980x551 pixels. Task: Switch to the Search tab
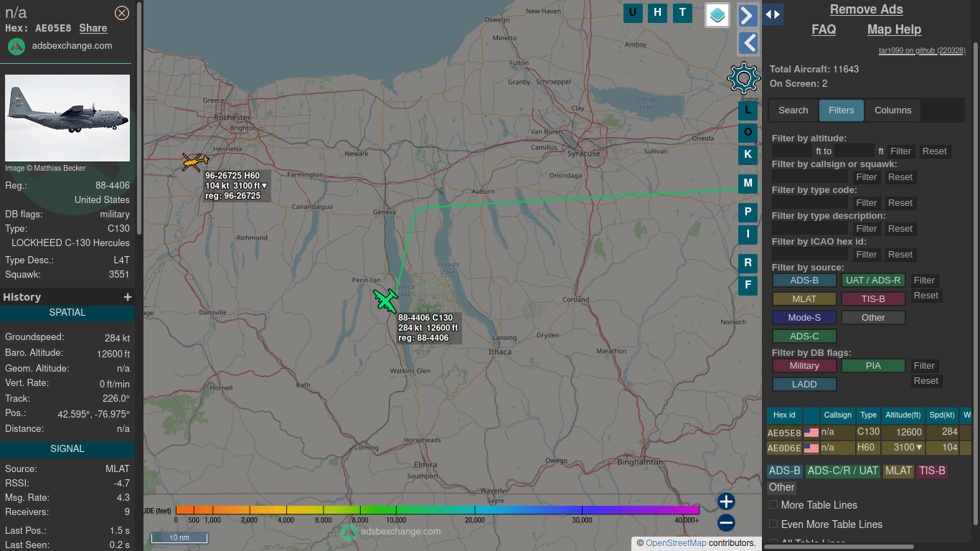(793, 110)
